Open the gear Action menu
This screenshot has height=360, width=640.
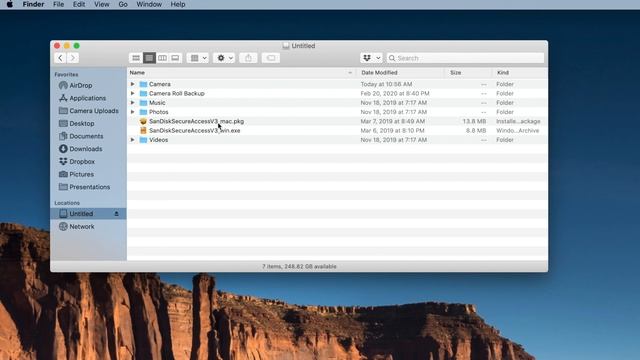pos(224,58)
